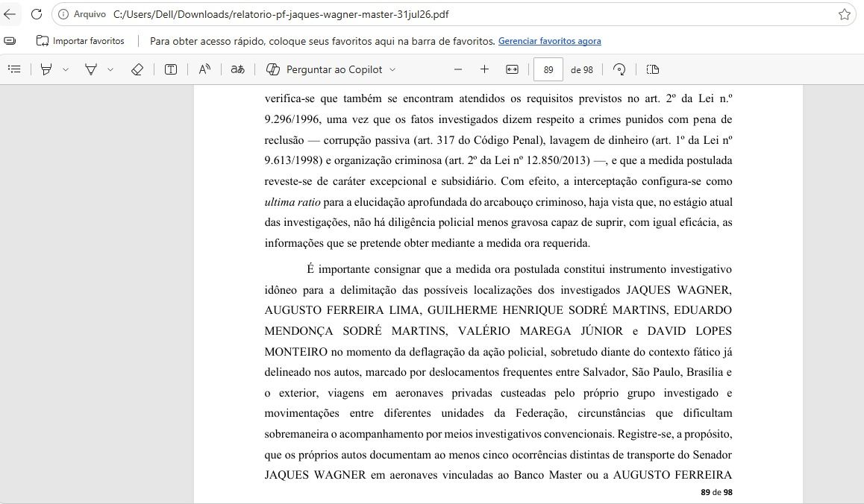Expand highlight color options
Viewport: 864px width, 504px height.
point(66,69)
